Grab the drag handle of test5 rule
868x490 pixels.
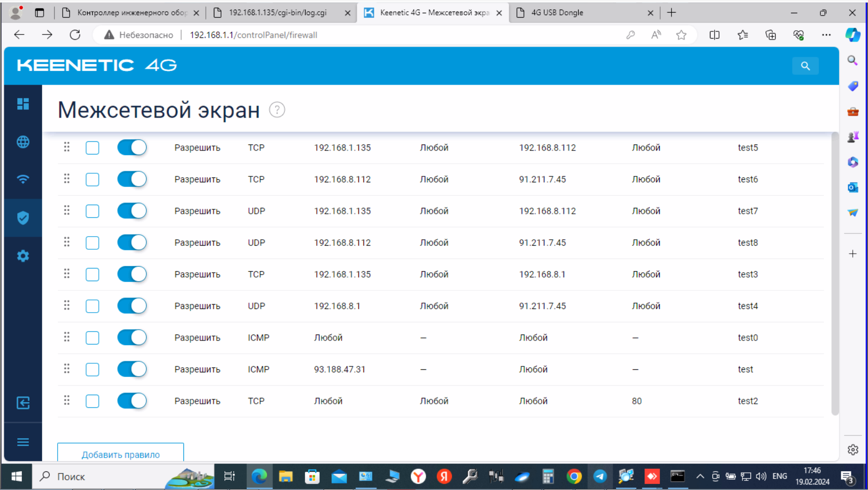pos(66,147)
